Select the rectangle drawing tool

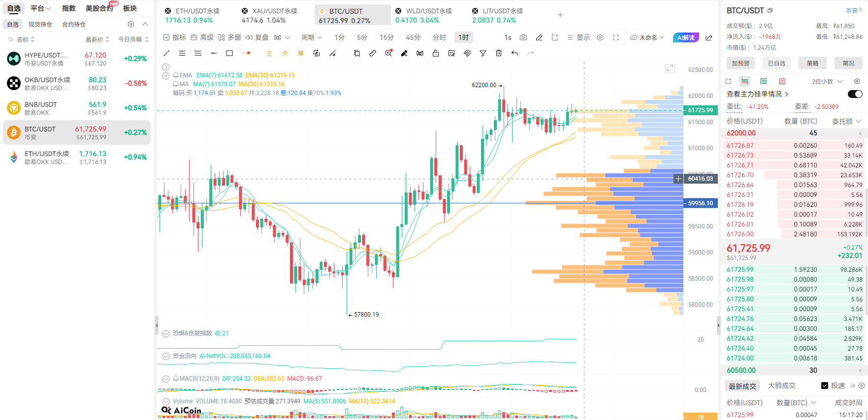tap(229, 53)
